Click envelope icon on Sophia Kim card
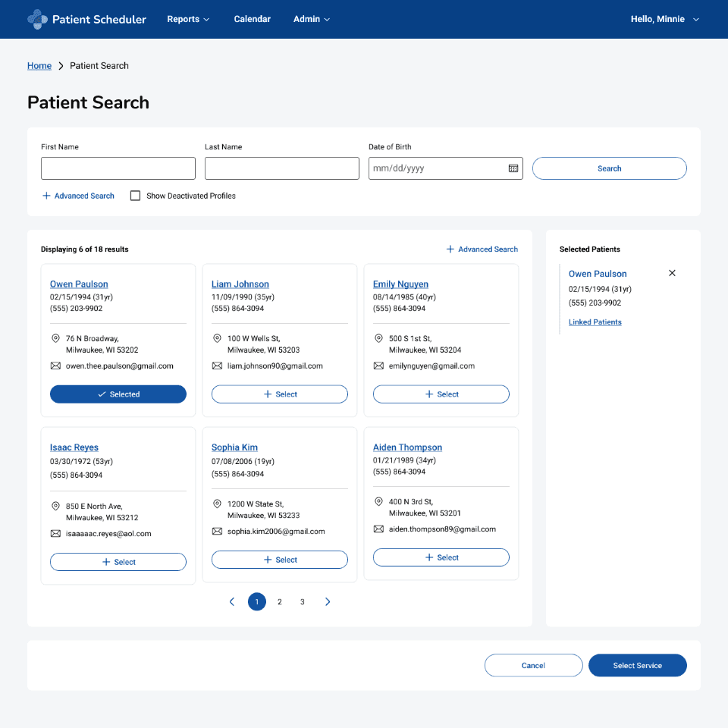The width and height of the screenshot is (728, 728). 217,531
